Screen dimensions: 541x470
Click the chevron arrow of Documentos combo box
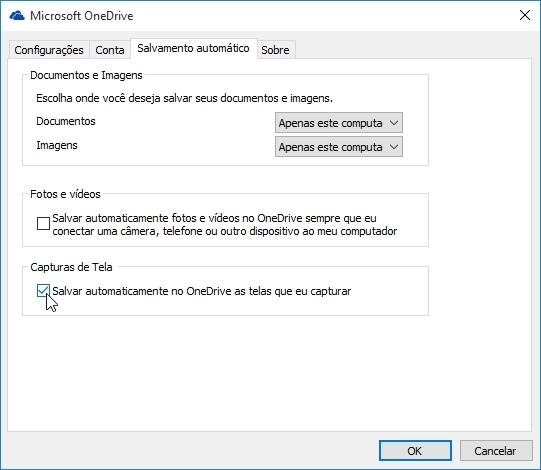[x=394, y=123]
